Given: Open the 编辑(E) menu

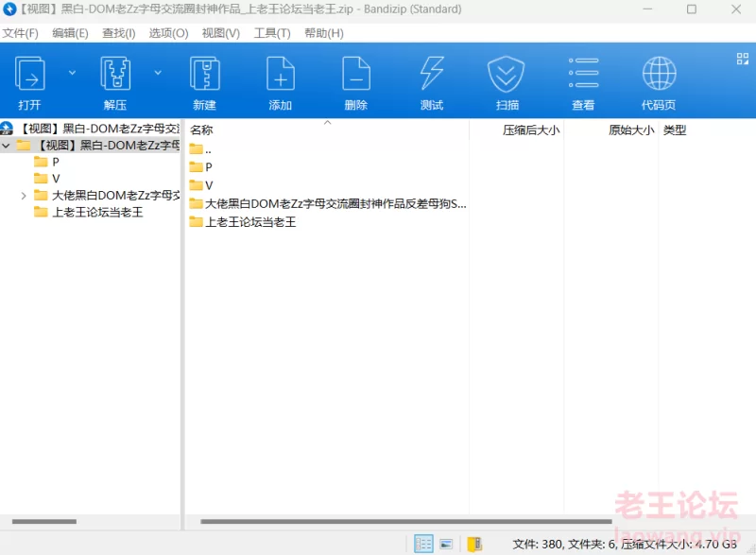Looking at the screenshot, I should pyautogui.click(x=70, y=33).
